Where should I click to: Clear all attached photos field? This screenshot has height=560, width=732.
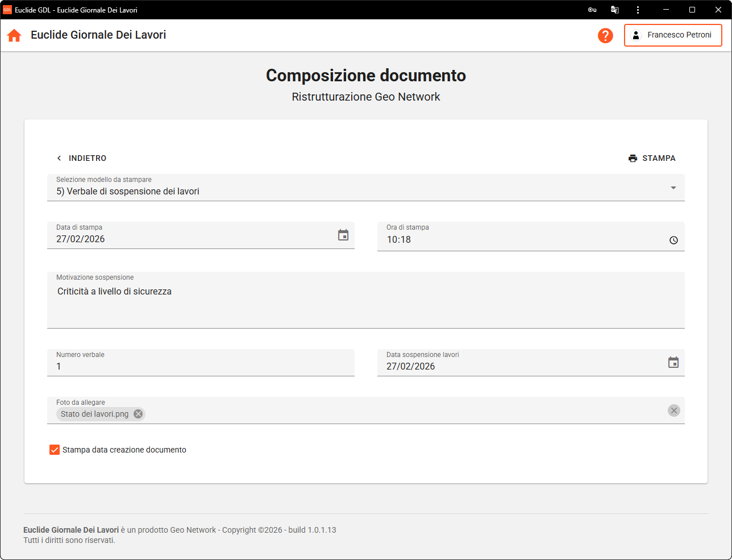673,410
